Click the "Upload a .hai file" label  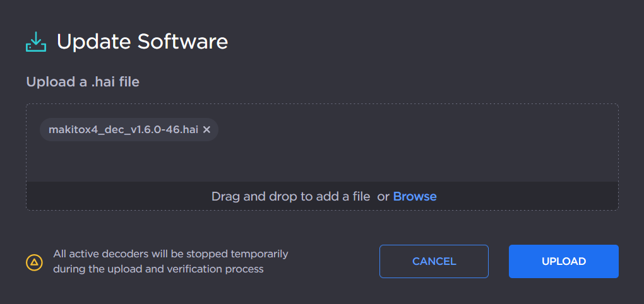(x=83, y=81)
